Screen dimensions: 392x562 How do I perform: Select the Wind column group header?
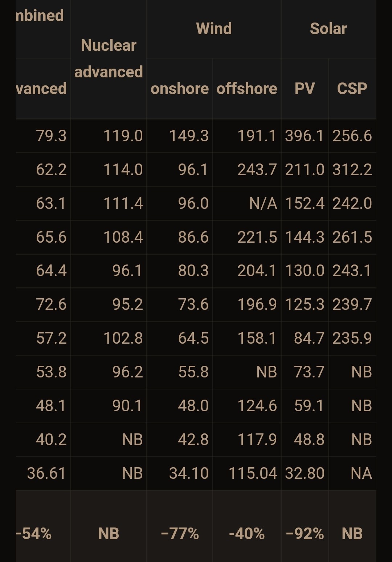point(214,29)
